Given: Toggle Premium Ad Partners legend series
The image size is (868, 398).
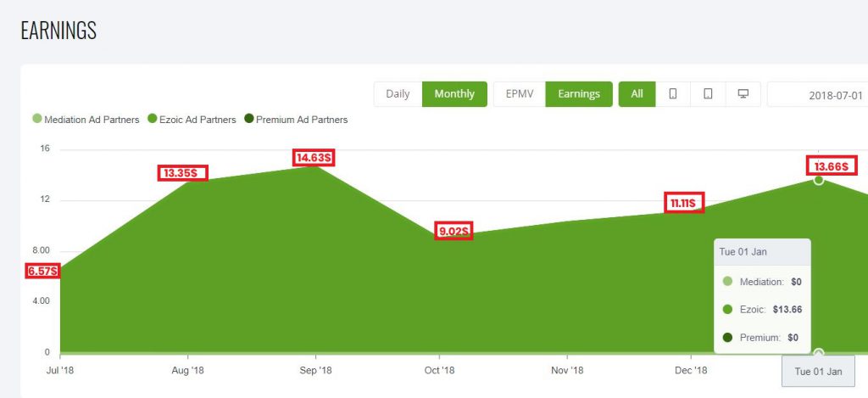Looking at the screenshot, I should tap(296, 119).
